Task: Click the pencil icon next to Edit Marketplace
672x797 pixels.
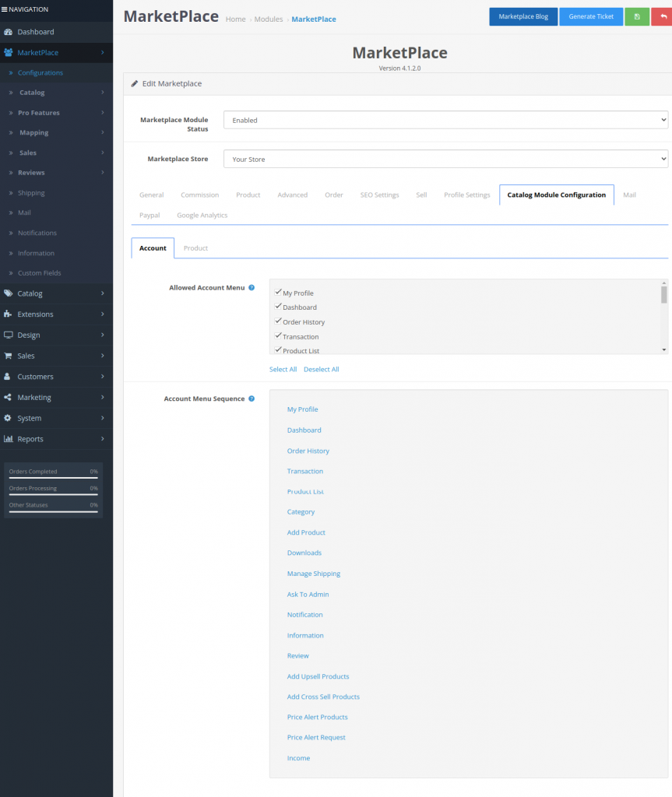Action: coord(134,83)
